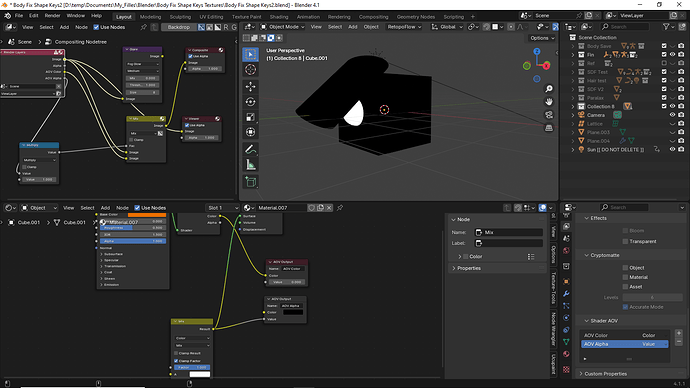Image resolution: width=690 pixels, height=388 pixels.
Task: Open the Add menu in shader editor
Action: pos(105,208)
